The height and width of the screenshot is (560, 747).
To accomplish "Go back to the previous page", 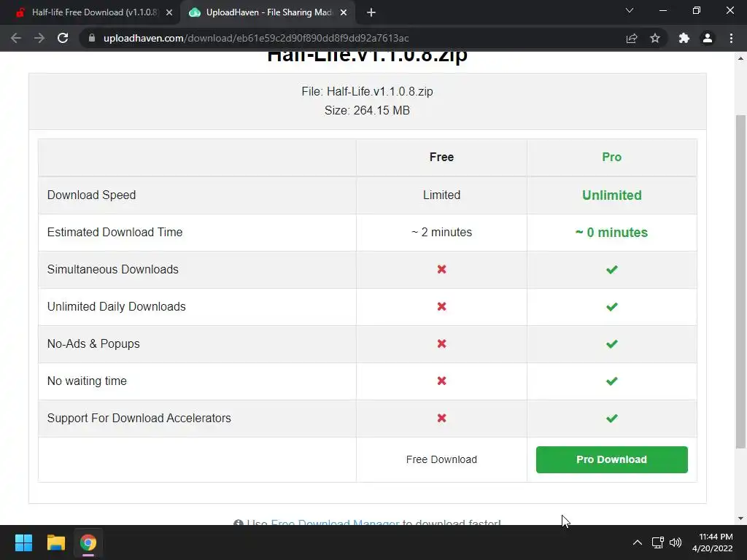I will 16,38.
